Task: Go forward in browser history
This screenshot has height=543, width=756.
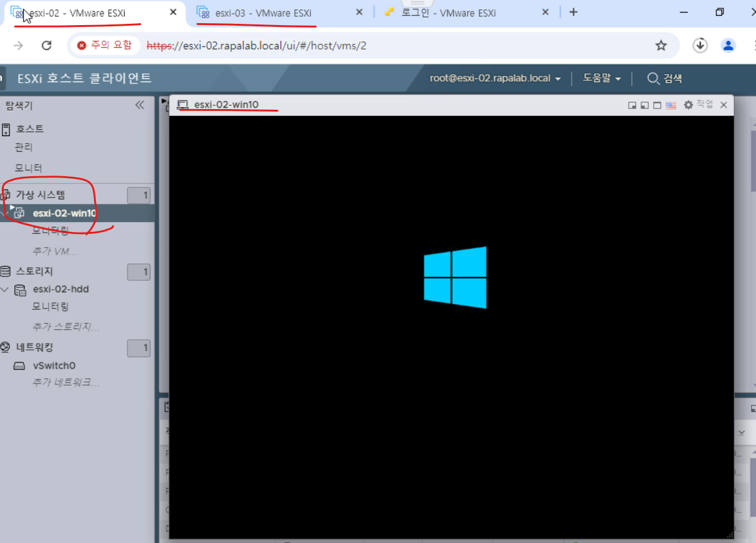Action: pos(18,45)
